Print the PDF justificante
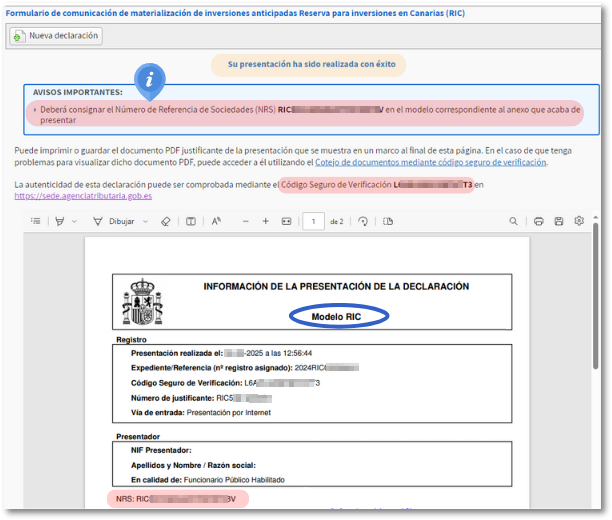Screen dimensions: 612x520 click(x=539, y=221)
